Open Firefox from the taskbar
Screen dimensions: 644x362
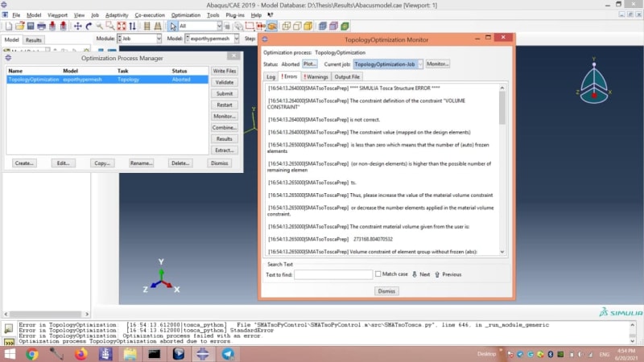tap(81, 354)
